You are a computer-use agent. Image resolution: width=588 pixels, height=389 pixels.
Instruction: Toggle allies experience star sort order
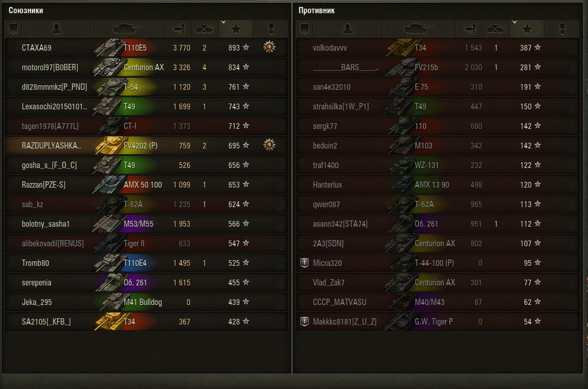pyautogui.click(x=236, y=29)
